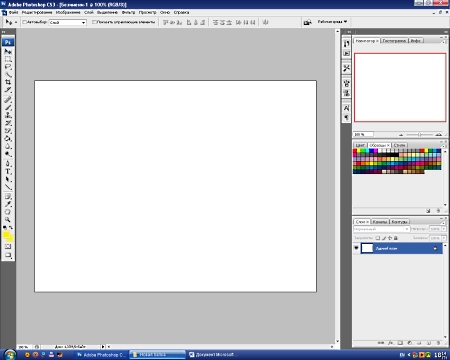Open the Brushes collapsed panel icon
Viewport: 450px width, 360px height.
346,83
